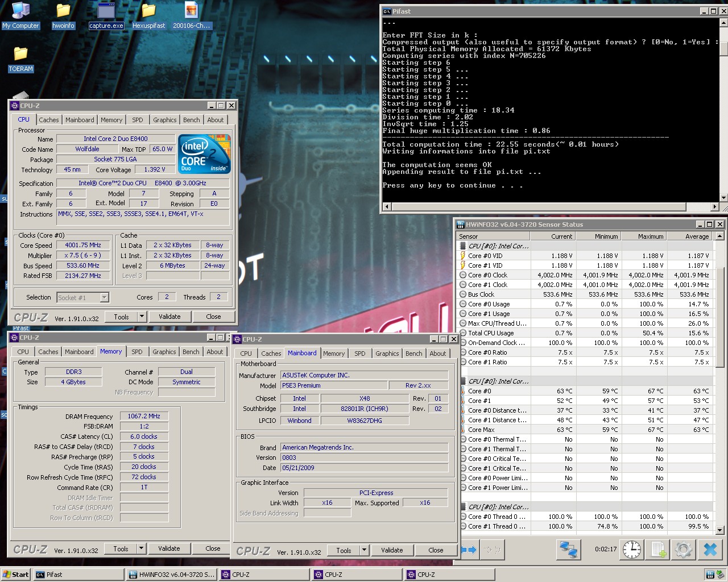This screenshot has height=582, width=728.
Task: Open About tab in top CPU-Z
Action: [216, 120]
